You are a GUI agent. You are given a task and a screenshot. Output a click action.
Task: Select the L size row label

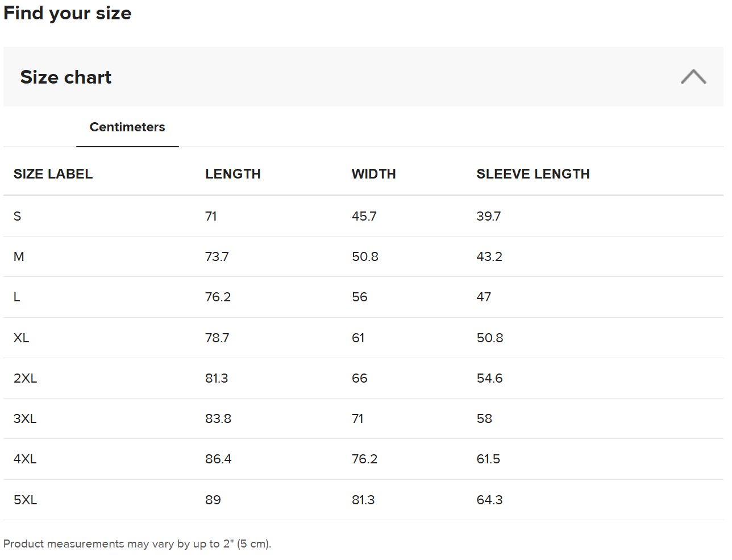click(x=17, y=297)
